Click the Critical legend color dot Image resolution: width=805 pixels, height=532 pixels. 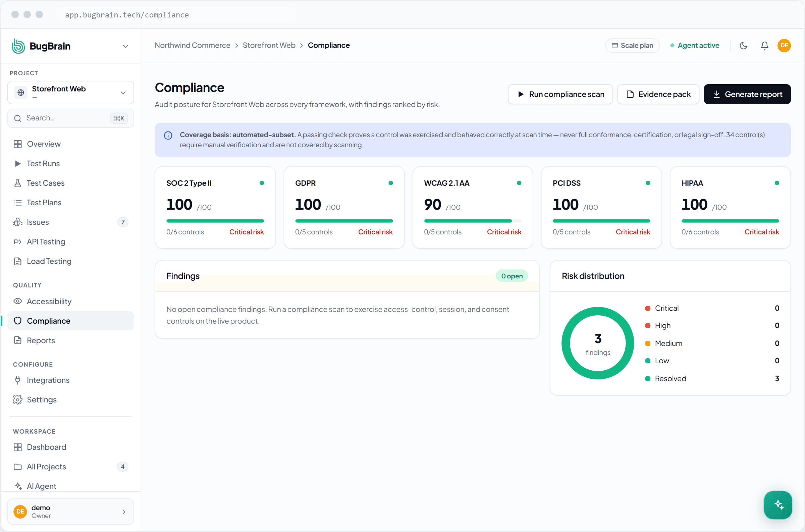click(x=648, y=308)
